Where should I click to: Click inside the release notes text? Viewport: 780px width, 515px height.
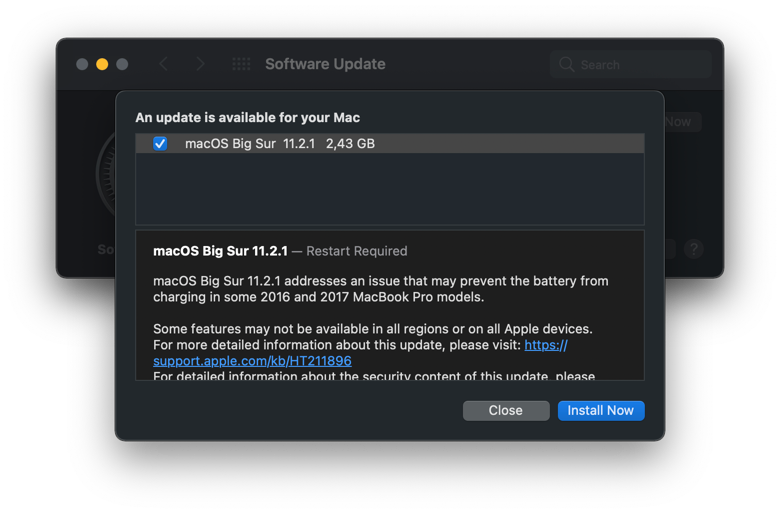[380, 289]
